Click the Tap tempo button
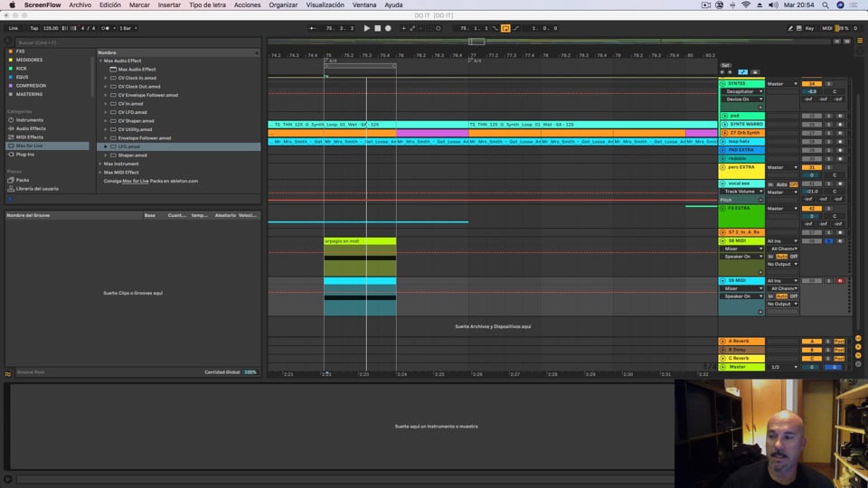 click(x=34, y=28)
